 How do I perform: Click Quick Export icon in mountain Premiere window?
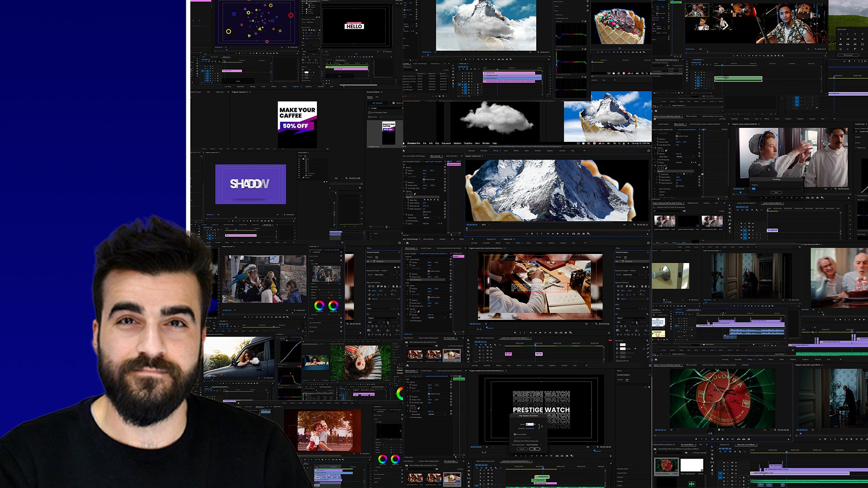tap(649, 150)
